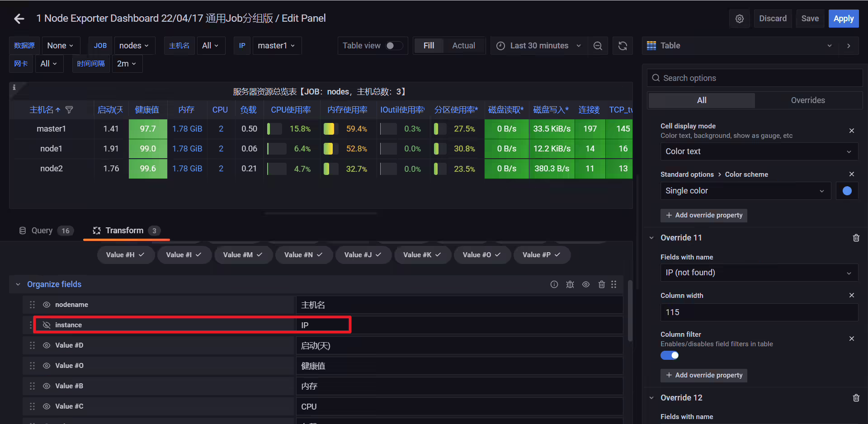Delete the Organize fields transformation
Viewport: 868px width, 424px height.
[x=601, y=284]
